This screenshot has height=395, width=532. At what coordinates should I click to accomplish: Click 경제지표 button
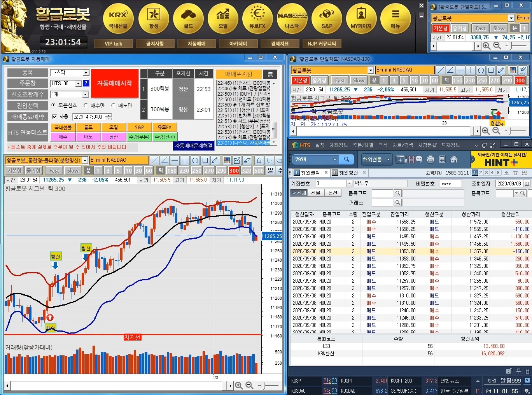click(x=280, y=44)
